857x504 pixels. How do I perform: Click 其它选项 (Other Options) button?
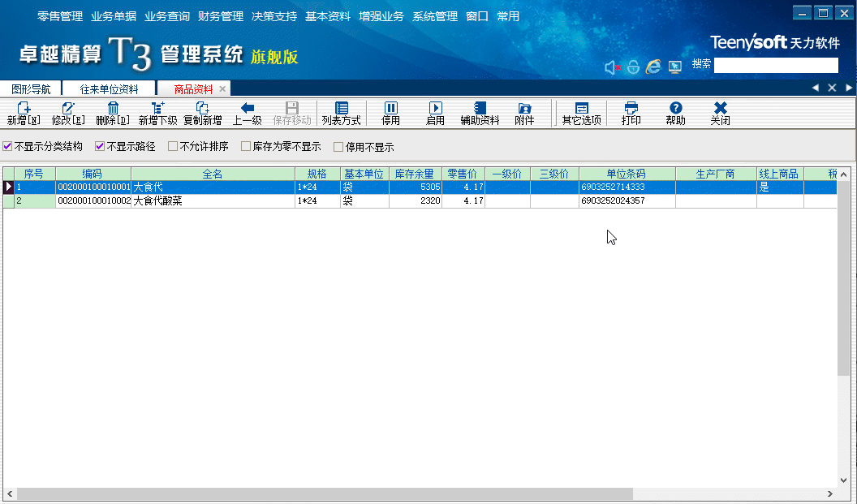point(584,112)
